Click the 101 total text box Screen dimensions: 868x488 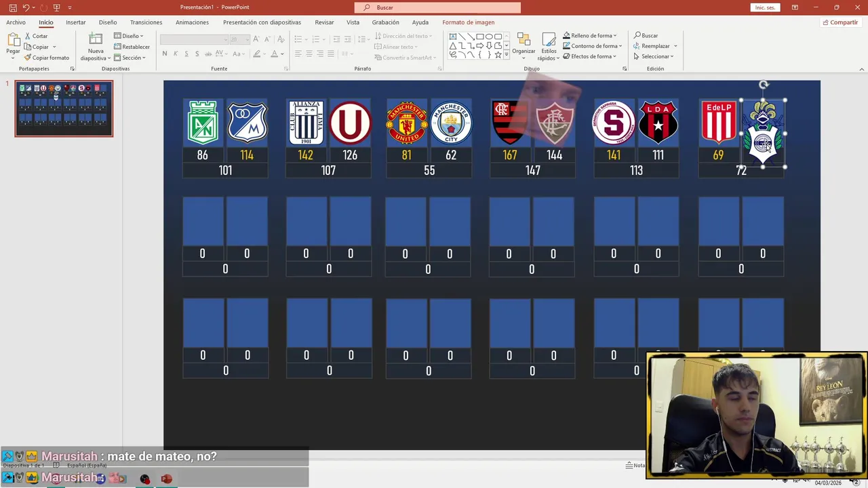[225, 171]
